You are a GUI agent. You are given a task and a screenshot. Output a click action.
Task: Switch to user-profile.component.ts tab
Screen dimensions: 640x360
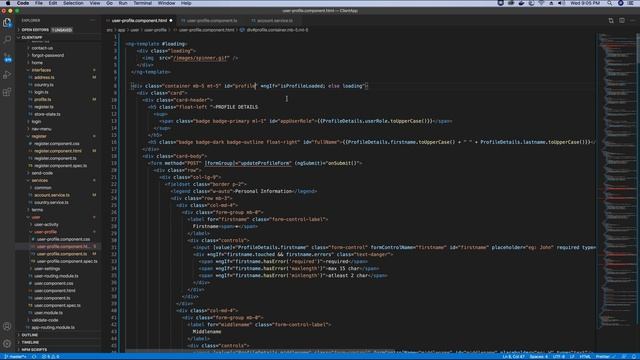(x=212, y=20)
